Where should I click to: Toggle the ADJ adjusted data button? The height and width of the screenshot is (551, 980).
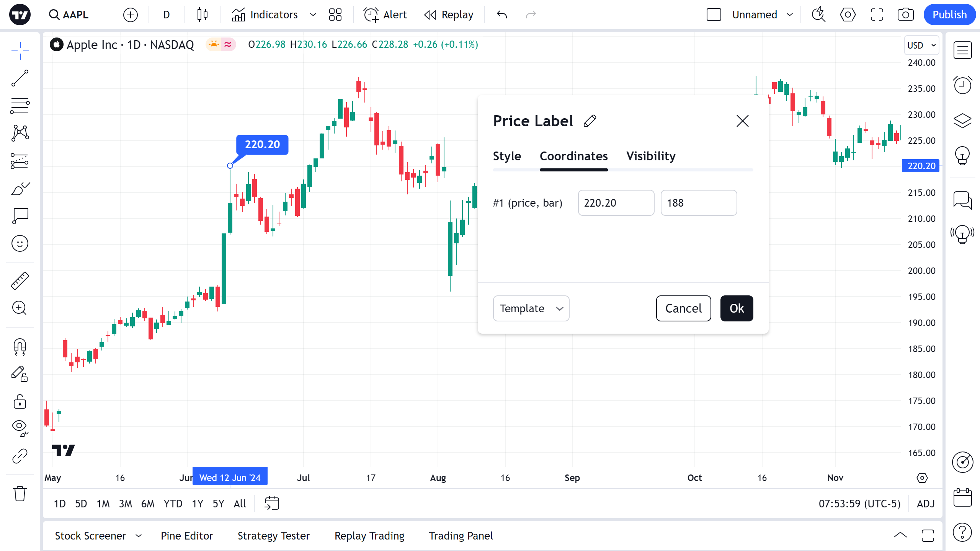point(926,504)
